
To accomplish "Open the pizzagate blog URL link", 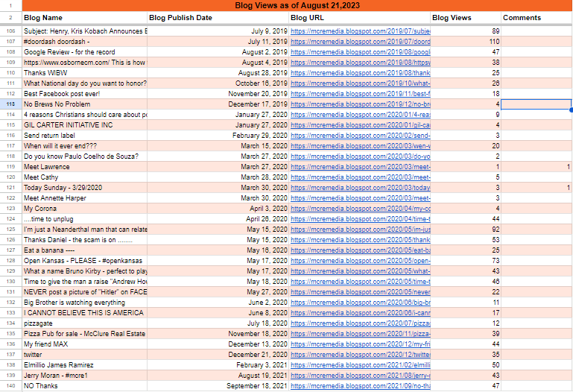I will (361, 323).
